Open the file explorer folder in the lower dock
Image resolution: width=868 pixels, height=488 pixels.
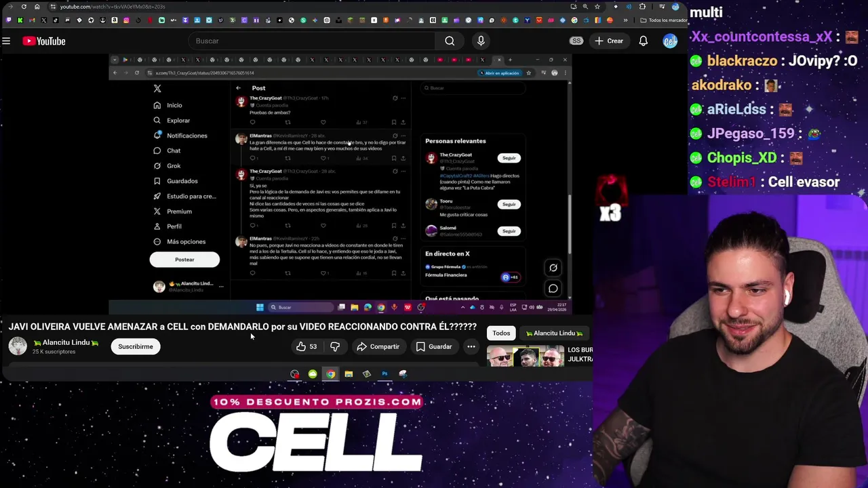(x=349, y=374)
